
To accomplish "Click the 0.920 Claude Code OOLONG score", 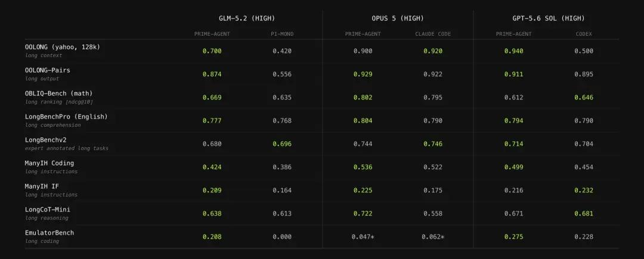I will [x=433, y=51].
